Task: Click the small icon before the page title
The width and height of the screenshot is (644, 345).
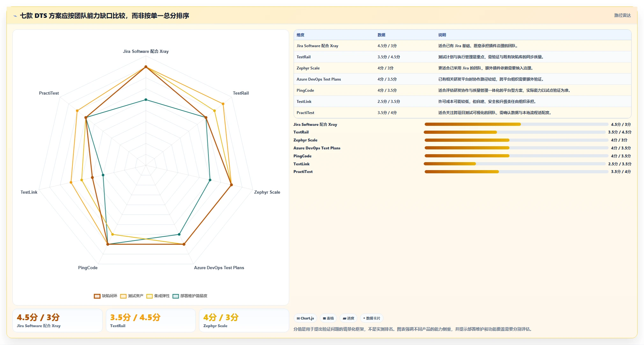Action: (15, 16)
